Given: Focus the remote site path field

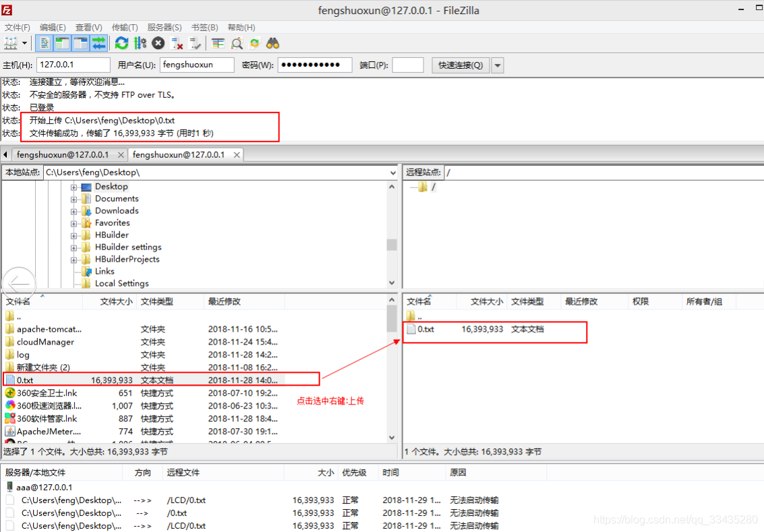Looking at the screenshot, I should click(x=604, y=173).
